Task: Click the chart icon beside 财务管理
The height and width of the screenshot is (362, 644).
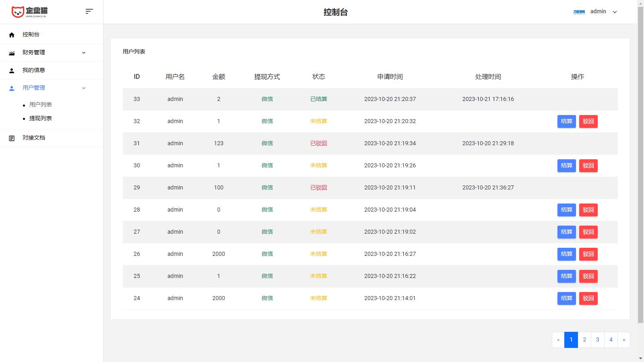Action: (12, 53)
